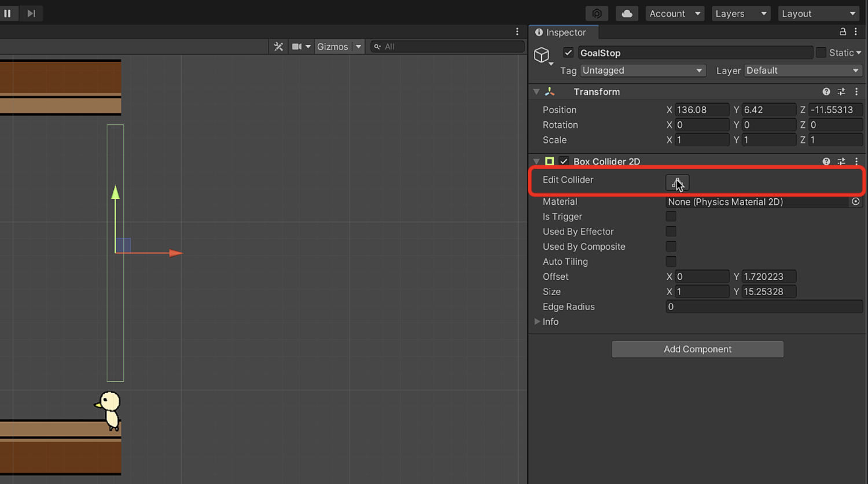Click the green Y-axis move arrow
Viewport: 868px width, 484px height.
tap(115, 193)
